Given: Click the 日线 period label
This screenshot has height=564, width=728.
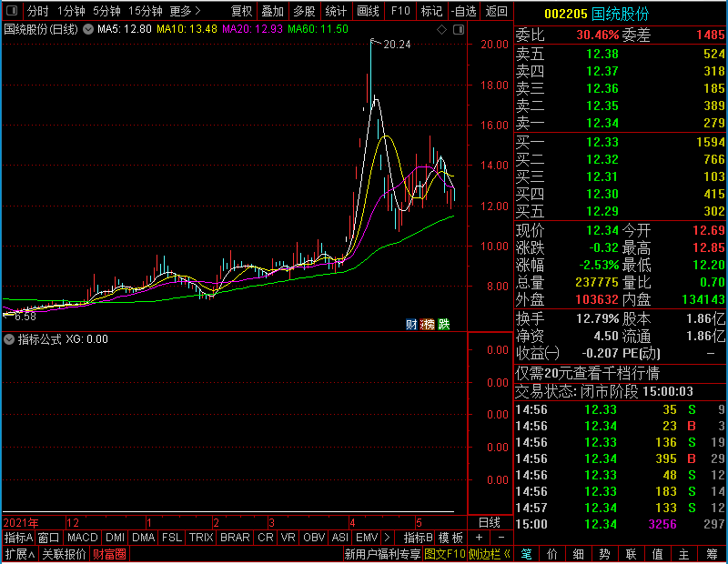Looking at the screenshot, I should (490, 523).
